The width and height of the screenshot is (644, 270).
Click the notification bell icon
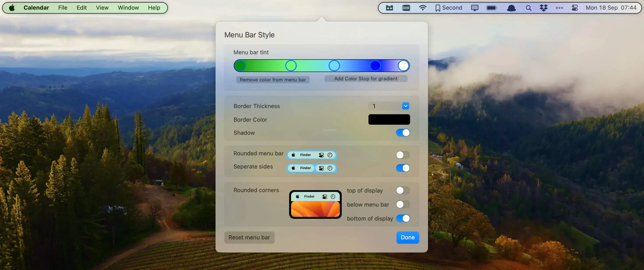(511, 7)
